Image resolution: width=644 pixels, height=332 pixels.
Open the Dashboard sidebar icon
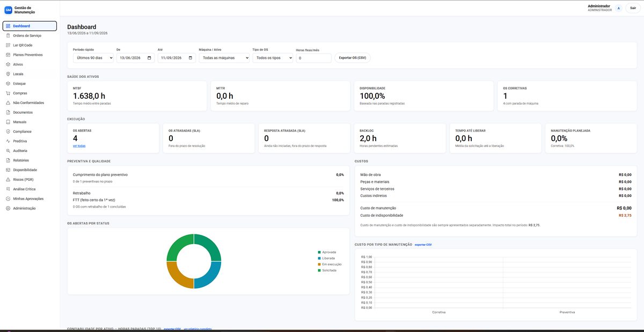click(8, 26)
